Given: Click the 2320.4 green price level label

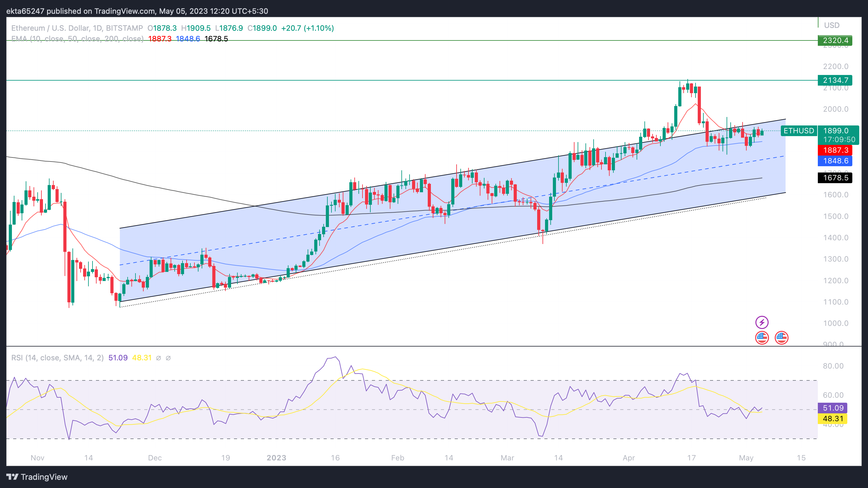Looking at the screenshot, I should tap(835, 40).
